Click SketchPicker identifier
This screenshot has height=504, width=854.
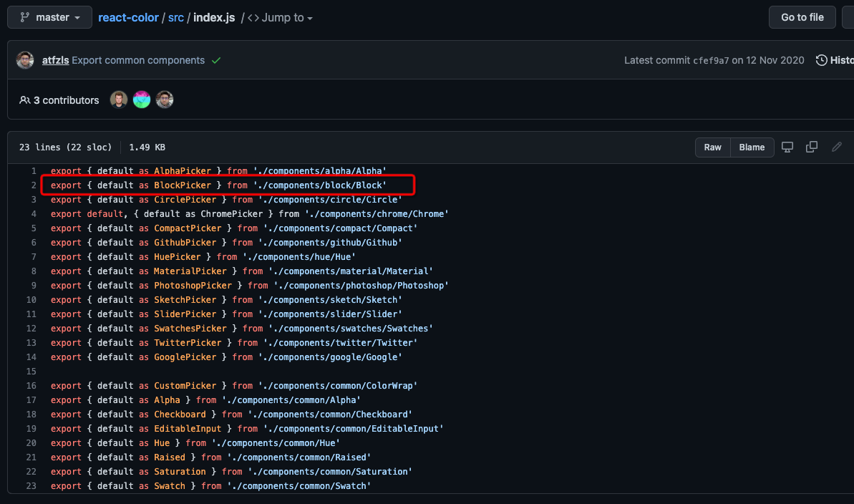pos(185,300)
